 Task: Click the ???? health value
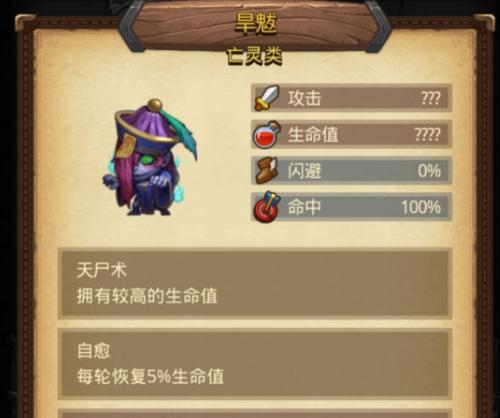428,134
